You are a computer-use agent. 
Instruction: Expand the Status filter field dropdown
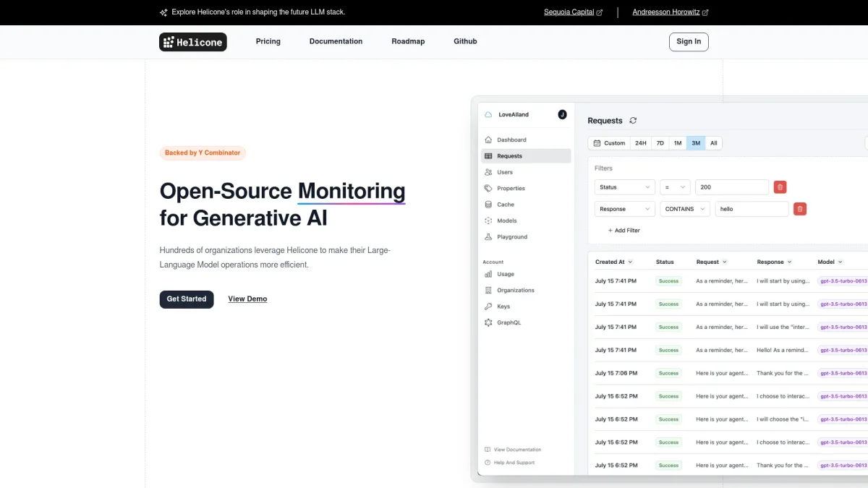point(625,187)
